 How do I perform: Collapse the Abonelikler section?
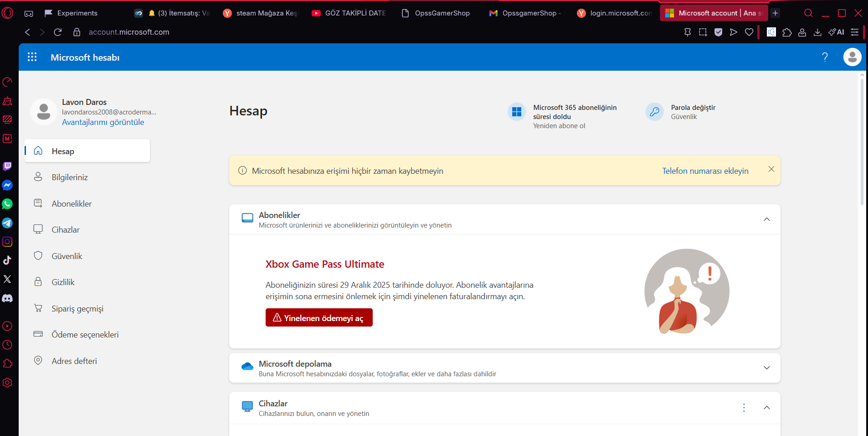click(x=767, y=219)
